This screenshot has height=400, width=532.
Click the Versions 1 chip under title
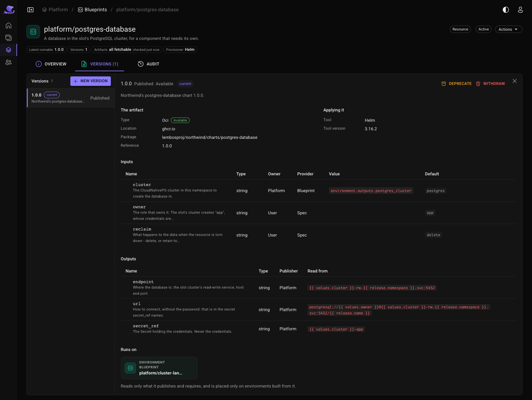[79, 50]
